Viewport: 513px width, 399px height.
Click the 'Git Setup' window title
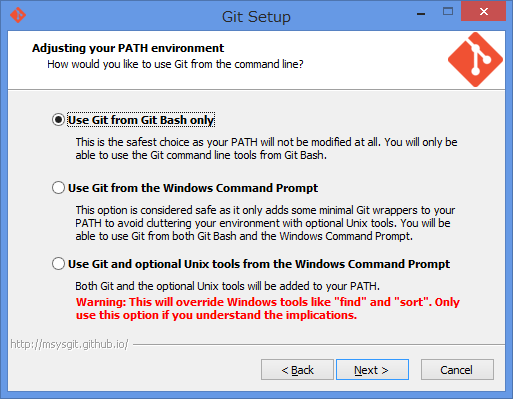tap(256, 16)
